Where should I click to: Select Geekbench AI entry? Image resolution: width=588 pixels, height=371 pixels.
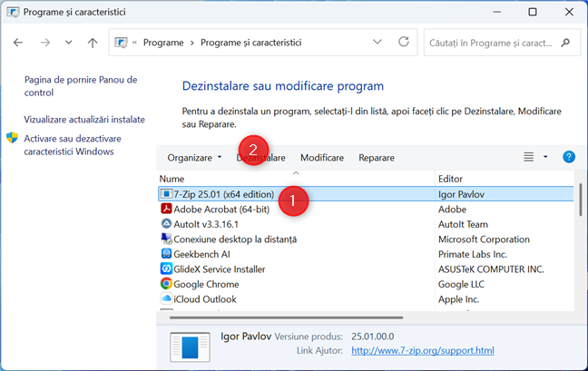coord(201,254)
